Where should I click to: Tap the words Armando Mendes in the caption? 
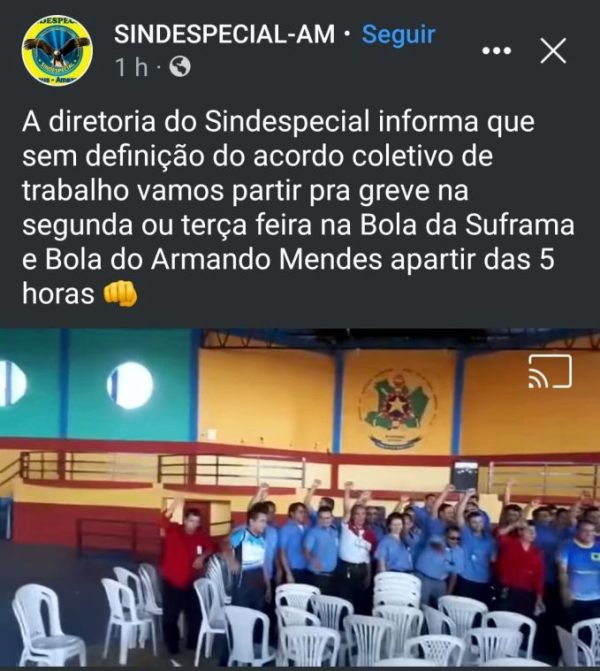tap(266, 259)
